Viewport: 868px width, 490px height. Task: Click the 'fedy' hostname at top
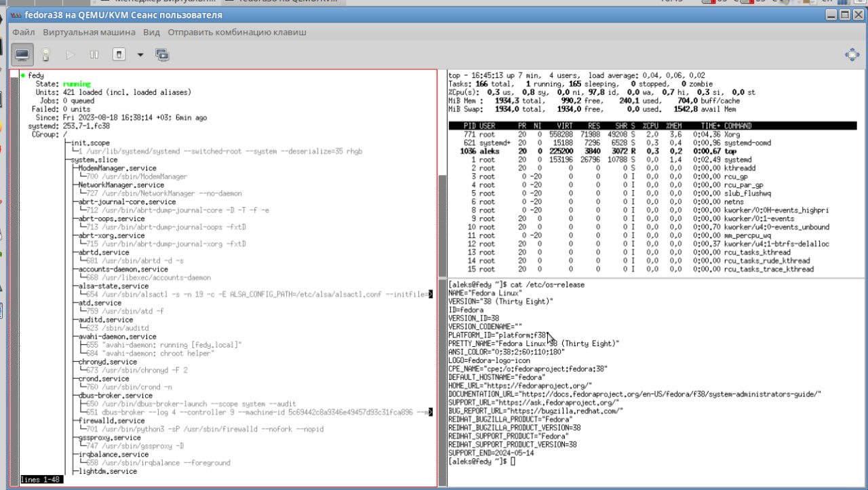(36, 75)
